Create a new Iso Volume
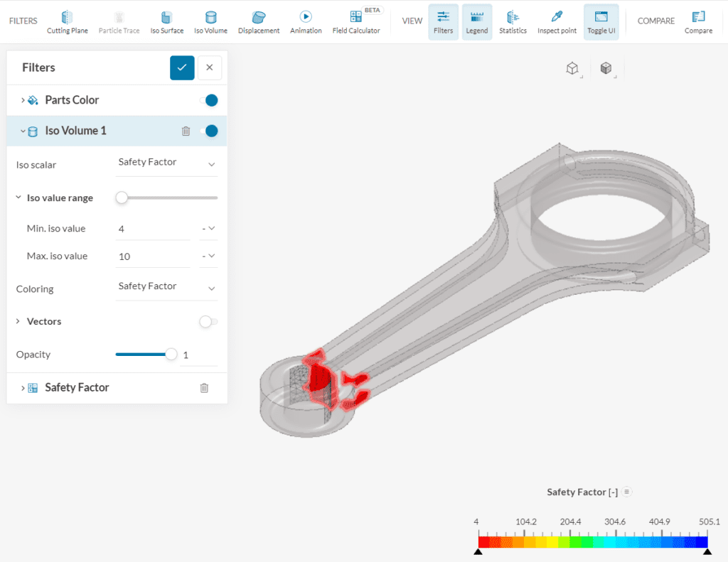728x562 pixels. pos(210,20)
